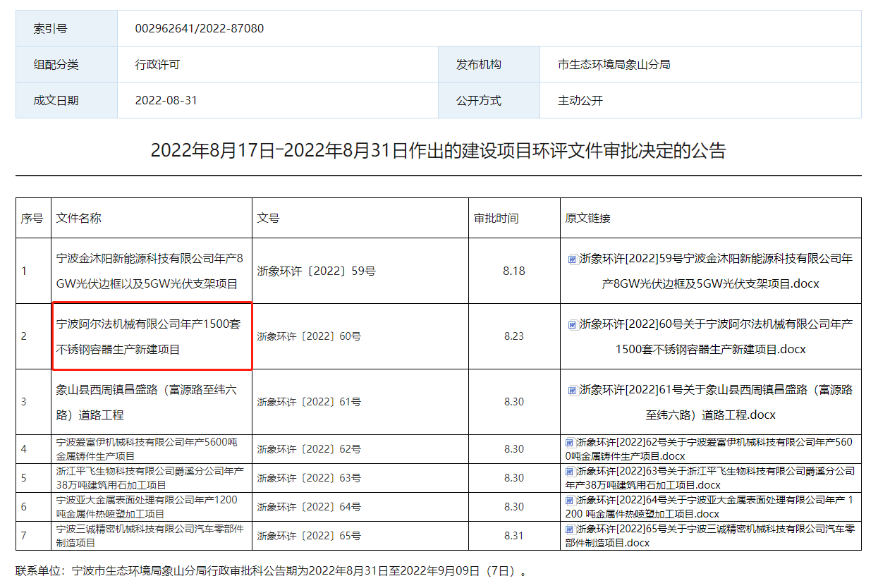Select the index number 002962641/2022-87080
Screen dimensions: 878x588
pyautogui.click(x=200, y=28)
